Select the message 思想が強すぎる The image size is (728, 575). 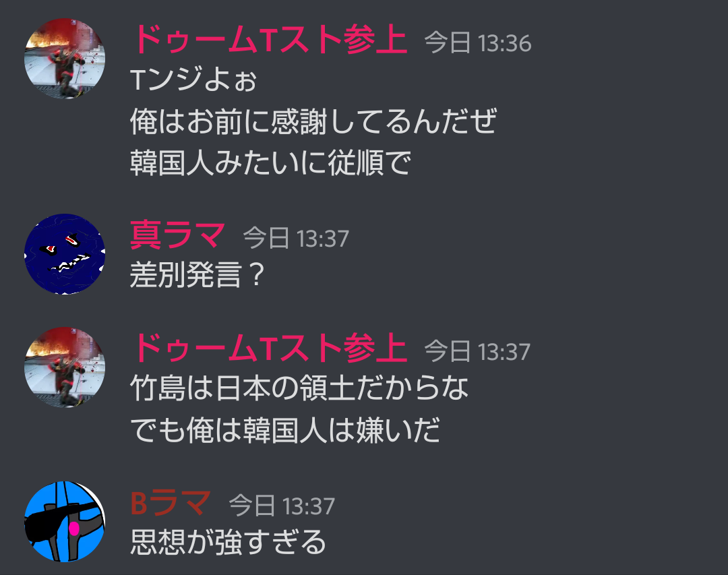click(x=228, y=542)
